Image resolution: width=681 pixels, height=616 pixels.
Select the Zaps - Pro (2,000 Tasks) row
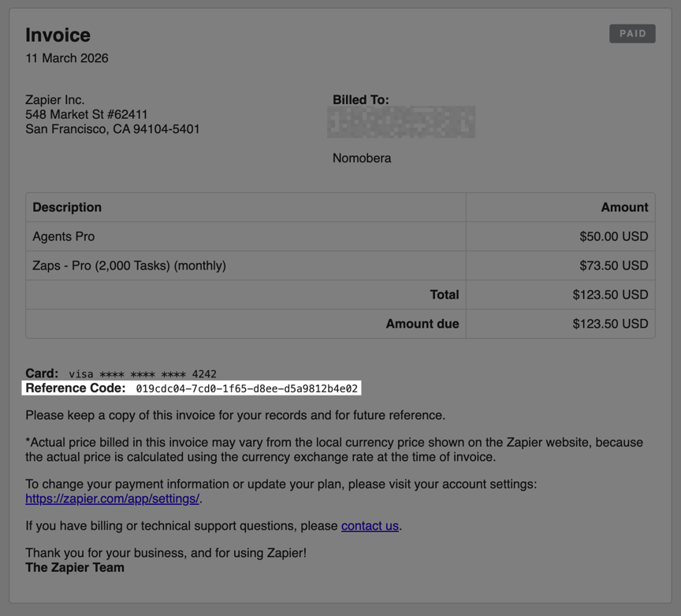[x=129, y=265]
